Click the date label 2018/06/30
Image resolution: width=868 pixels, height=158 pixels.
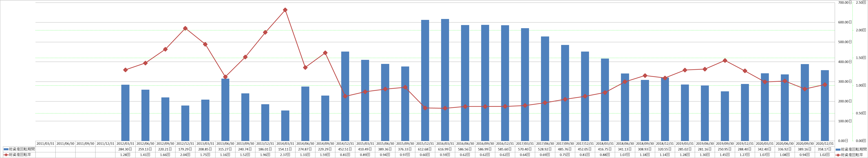point(625,144)
